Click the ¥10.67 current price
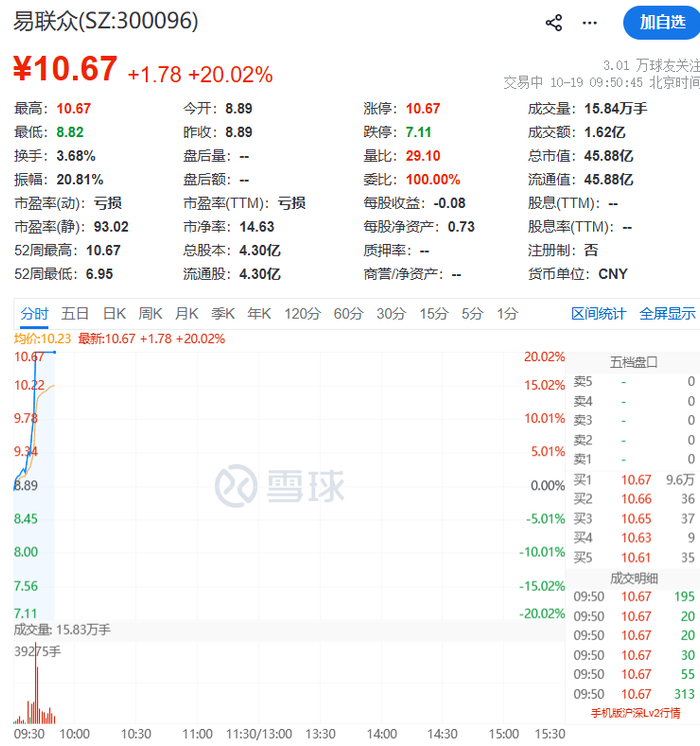The height and width of the screenshot is (746, 700). (65, 69)
